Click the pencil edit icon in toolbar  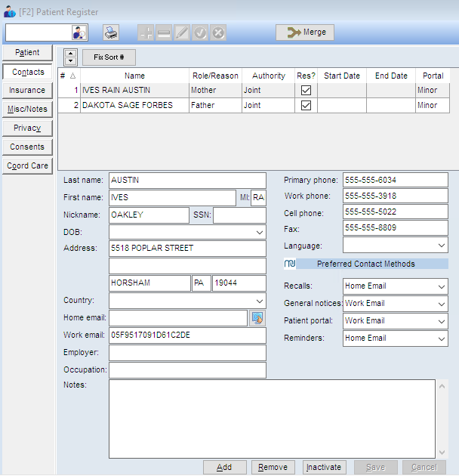point(182,32)
